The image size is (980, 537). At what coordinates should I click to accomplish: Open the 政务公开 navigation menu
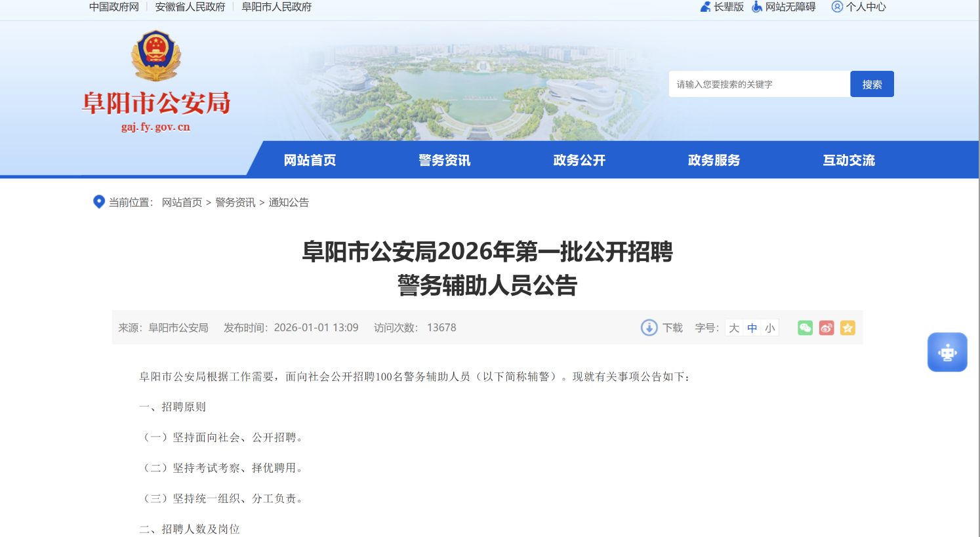(579, 159)
